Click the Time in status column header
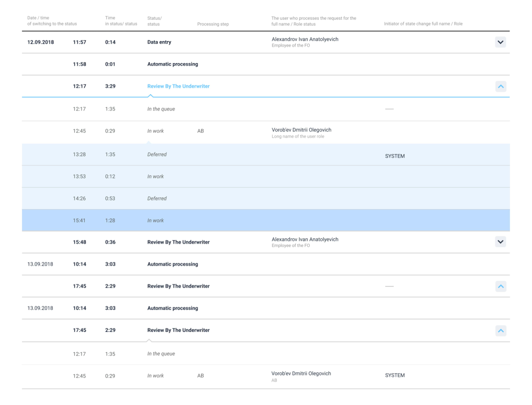This screenshot has height=405, width=532. (x=121, y=21)
